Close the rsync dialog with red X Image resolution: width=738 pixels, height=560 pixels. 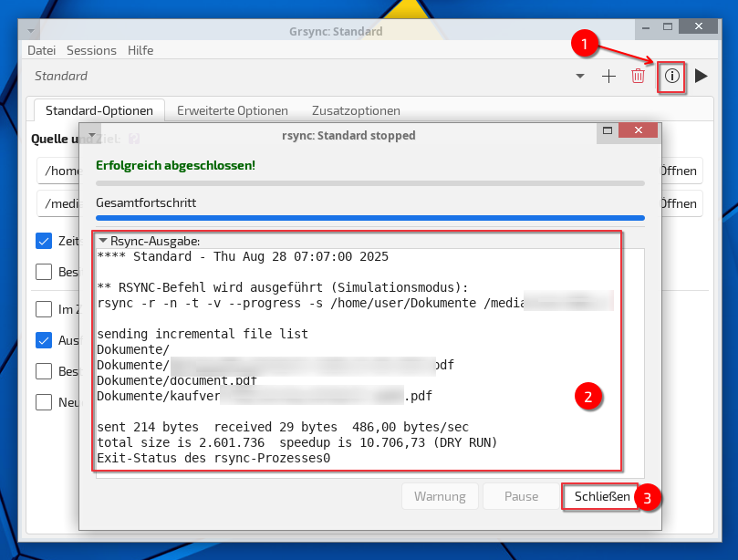point(639,130)
